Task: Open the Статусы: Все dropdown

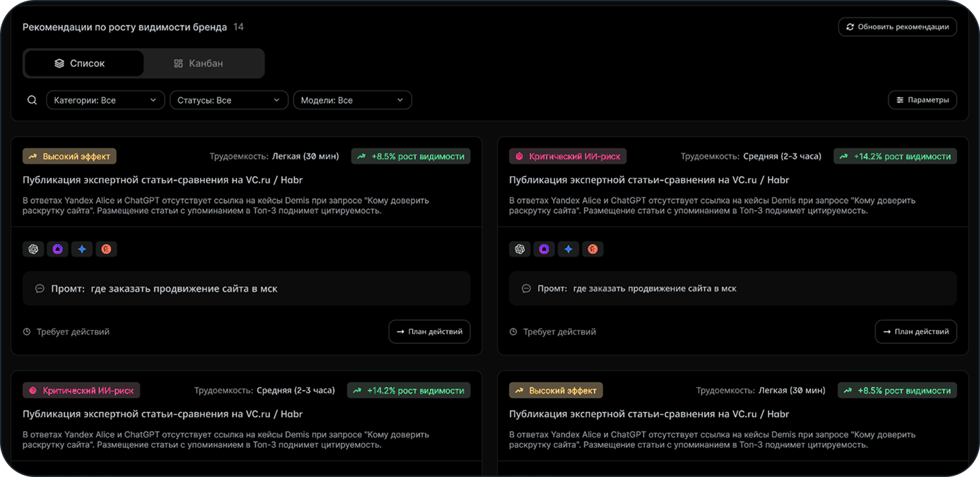Action: point(229,100)
